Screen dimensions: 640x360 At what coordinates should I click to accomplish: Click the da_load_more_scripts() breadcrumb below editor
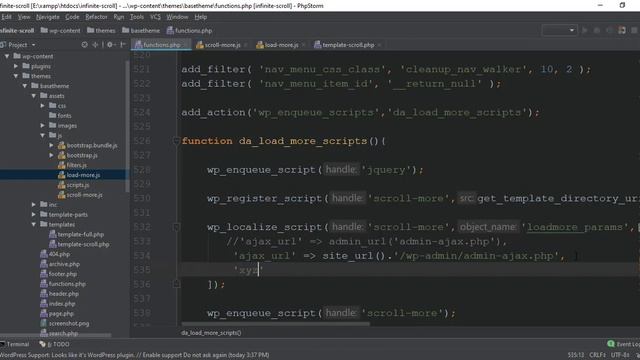pyautogui.click(x=211, y=333)
